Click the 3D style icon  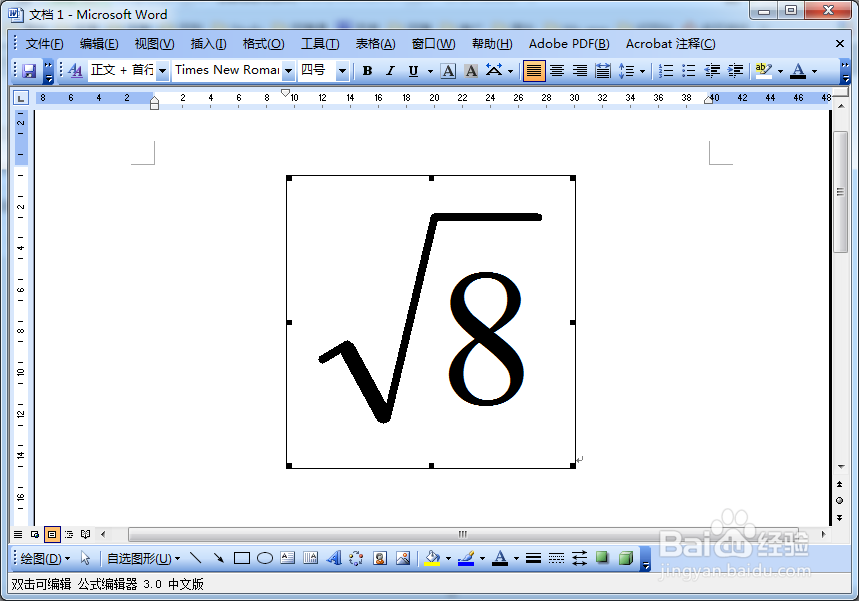(x=626, y=558)
